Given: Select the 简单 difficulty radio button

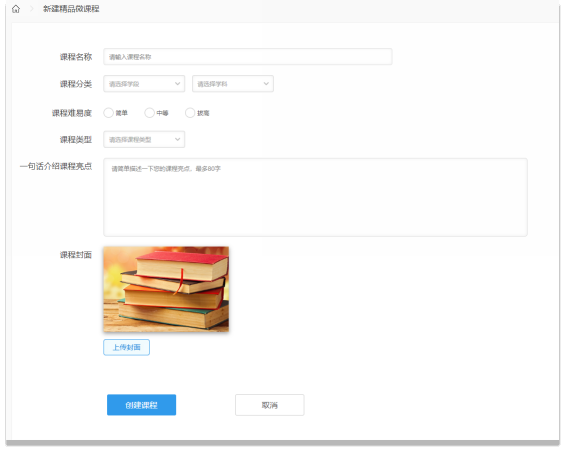Looking at the screenshot, I should 108,113.
